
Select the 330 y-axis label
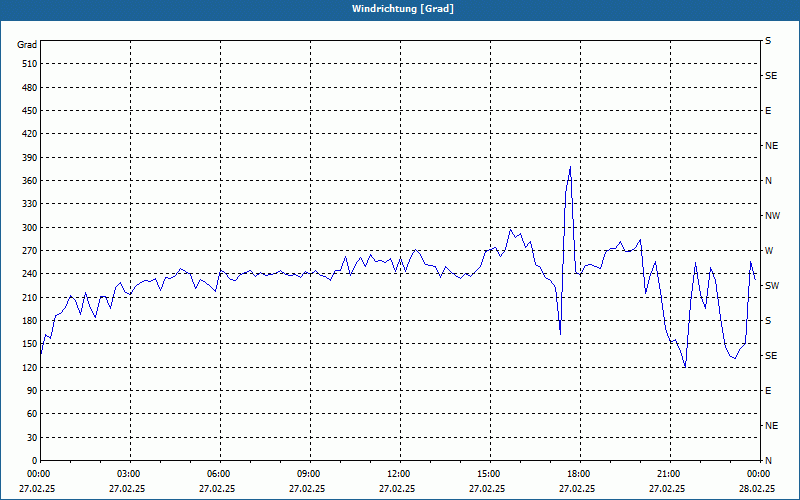30,204
